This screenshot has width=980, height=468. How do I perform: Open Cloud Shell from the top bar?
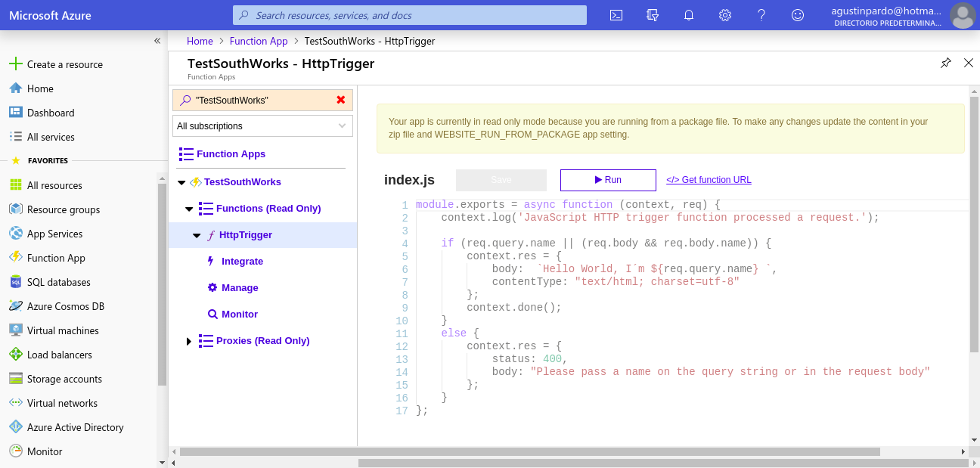coord(616,15)
